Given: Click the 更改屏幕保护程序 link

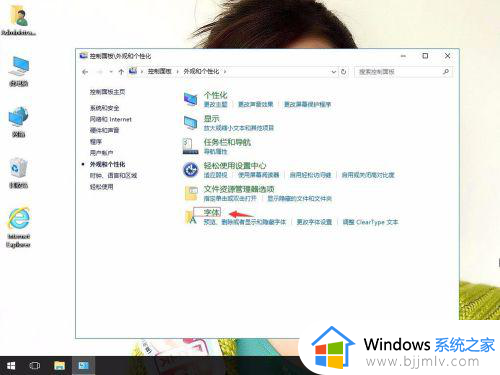Looking at the screenshot, I should (x=307, y=104).
